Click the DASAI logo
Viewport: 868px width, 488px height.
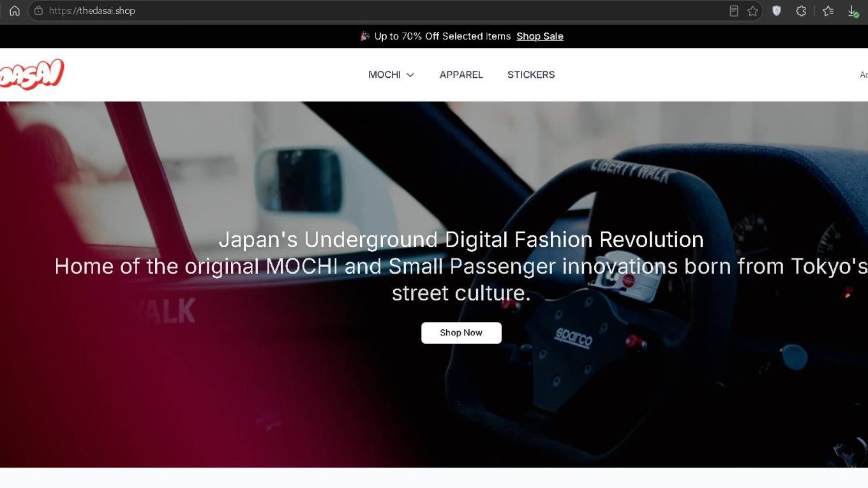(31, 74)
